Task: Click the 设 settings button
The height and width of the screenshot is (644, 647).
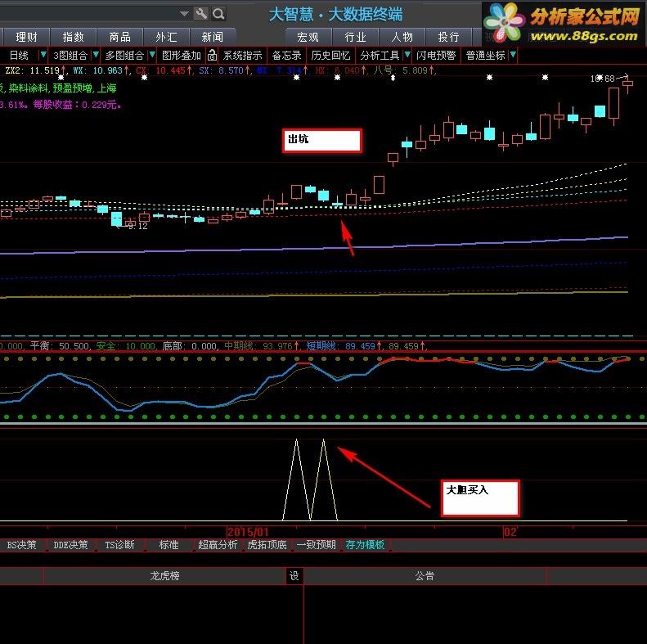Action: [294, 576]
